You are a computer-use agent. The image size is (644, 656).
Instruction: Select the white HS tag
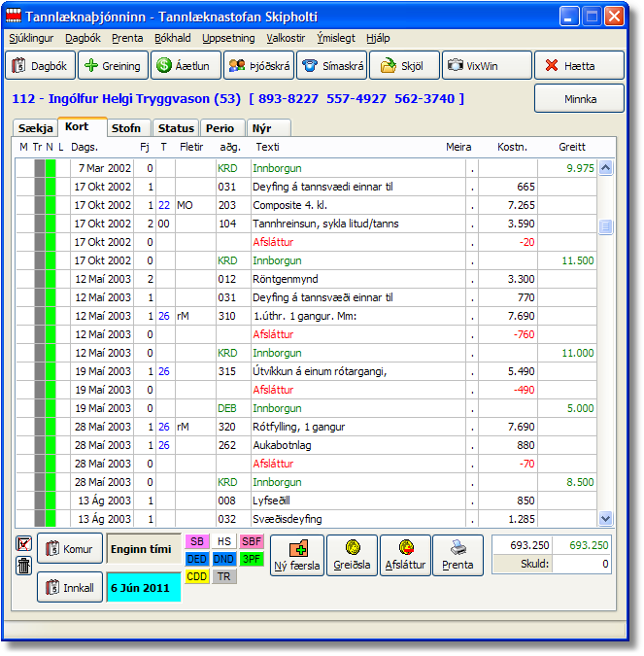224,541
